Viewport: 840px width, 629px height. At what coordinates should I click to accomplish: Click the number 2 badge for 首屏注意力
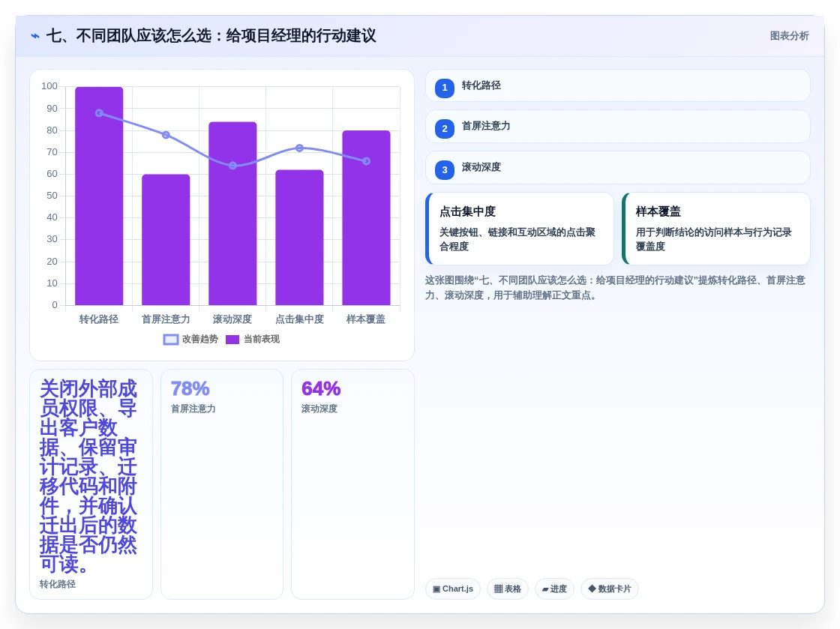(444, 128)
